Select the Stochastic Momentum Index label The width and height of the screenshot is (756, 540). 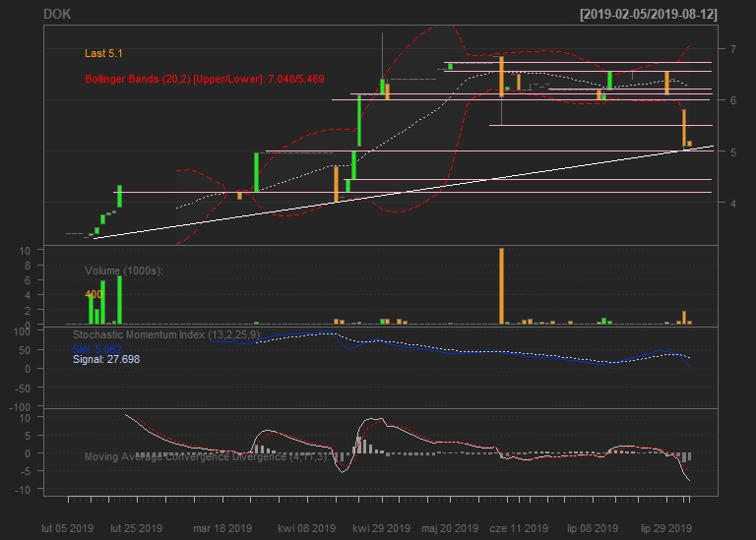pos(167,334)
